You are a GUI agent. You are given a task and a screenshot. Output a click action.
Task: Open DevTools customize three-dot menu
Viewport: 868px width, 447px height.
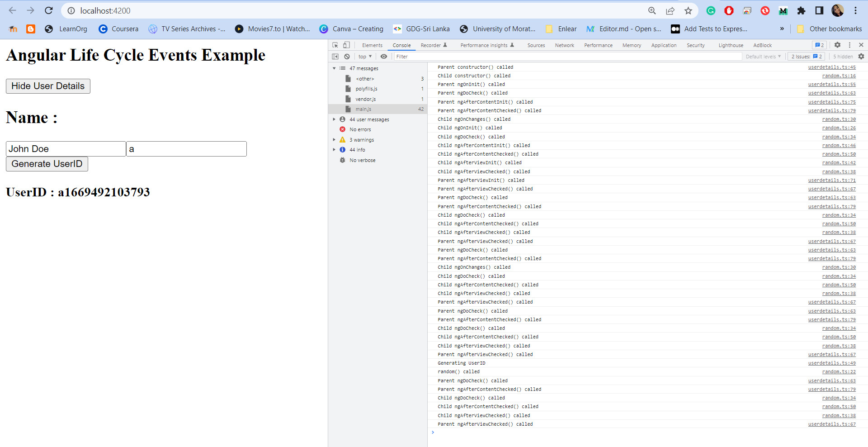(x=849, y=45)
